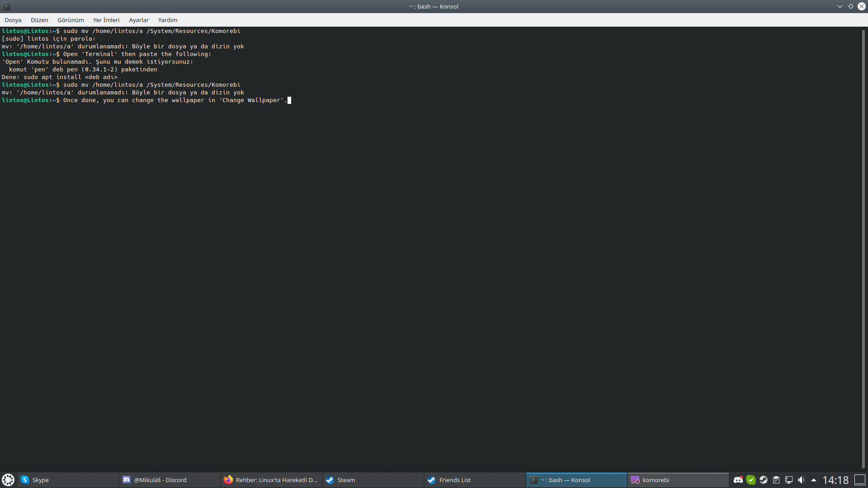Screen dimensions: 868x488
Task: Open the volume control tray icon
Action: (802, 480)
